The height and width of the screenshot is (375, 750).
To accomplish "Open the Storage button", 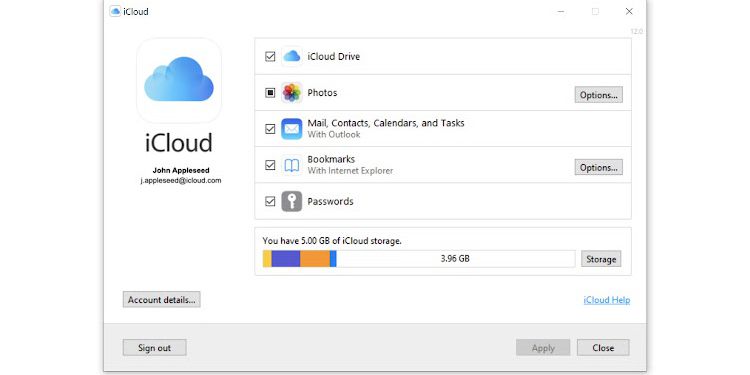I will point(601,259).
